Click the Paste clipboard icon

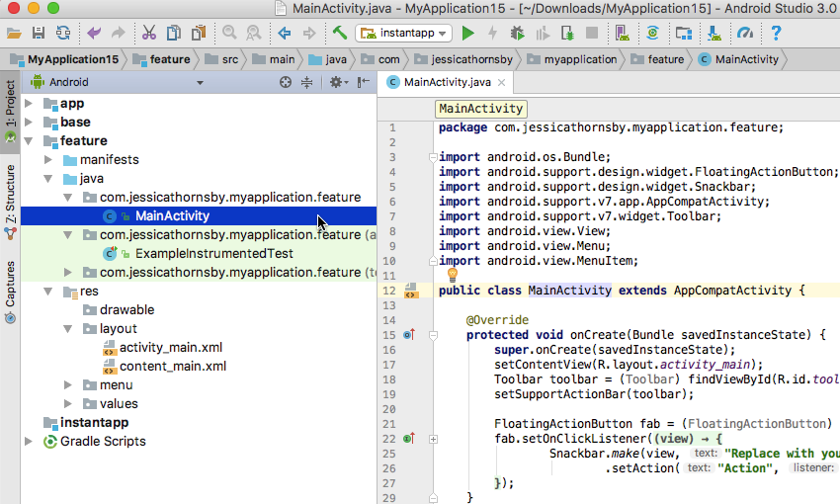pyautogui.click(x=199, y=34)
